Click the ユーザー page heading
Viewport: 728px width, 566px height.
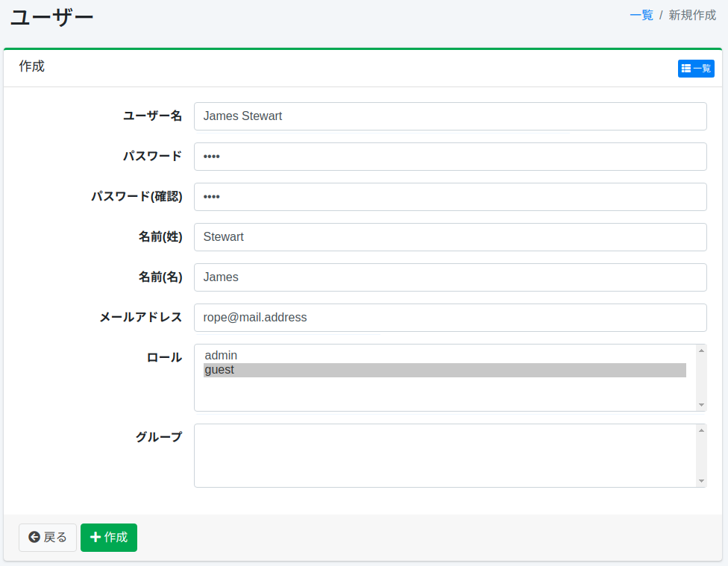52,17
